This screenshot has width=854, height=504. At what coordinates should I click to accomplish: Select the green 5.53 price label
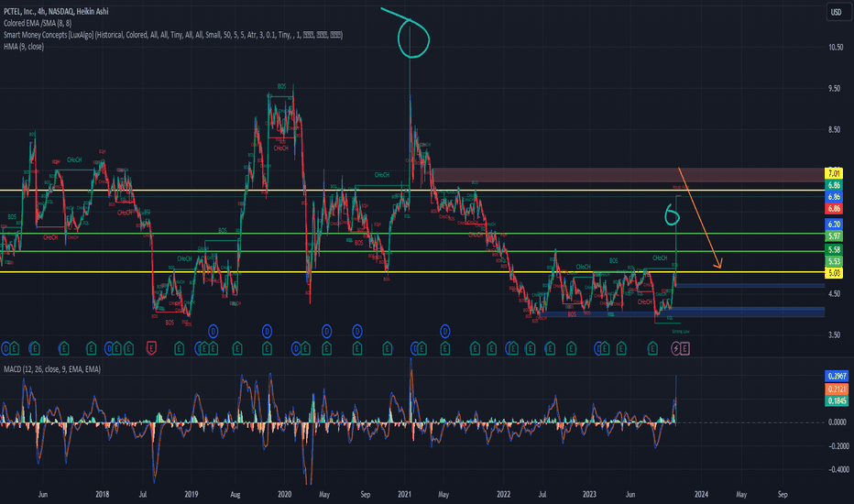tap(834, 261)
